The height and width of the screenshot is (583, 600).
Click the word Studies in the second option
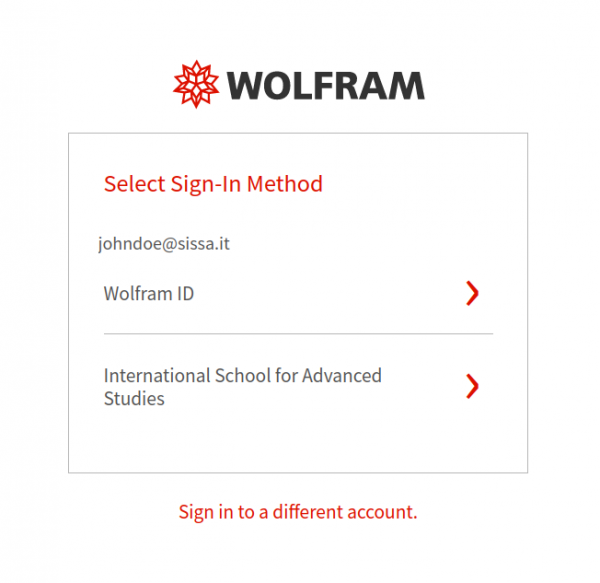134,399
